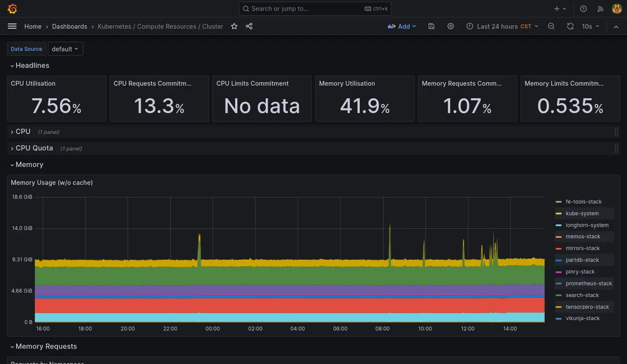Star this dashboard as favorite
The width and height of the screenshot is (627, 364).
234,26
